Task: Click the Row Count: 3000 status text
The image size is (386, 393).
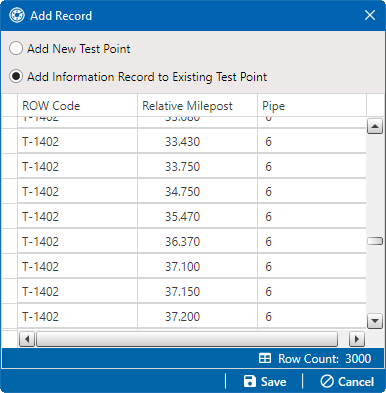Action: coord(325,359)
